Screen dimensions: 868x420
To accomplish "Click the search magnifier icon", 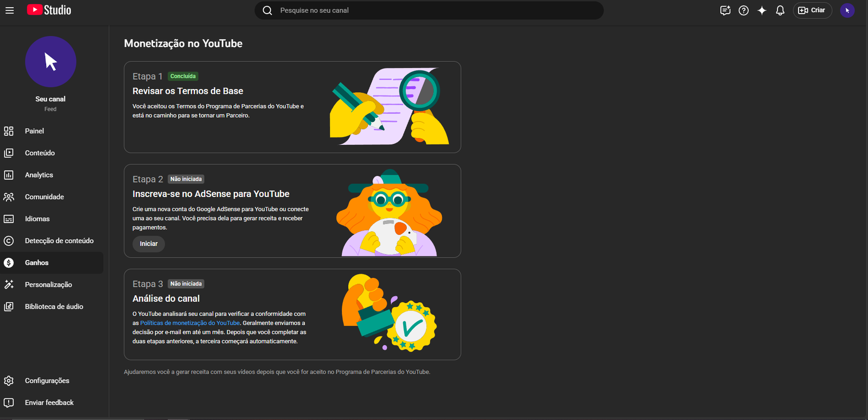I will [267, 10].
